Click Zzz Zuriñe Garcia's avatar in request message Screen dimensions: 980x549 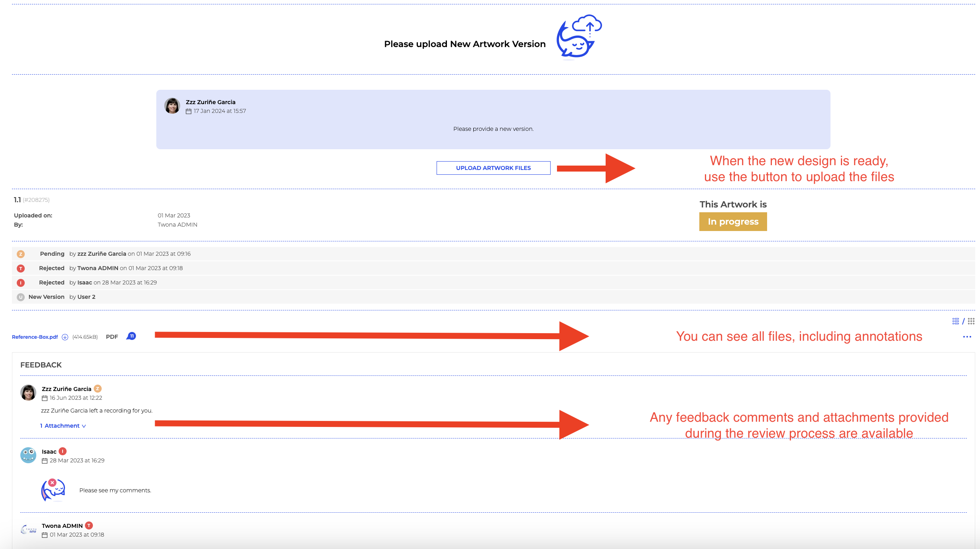pyautogui.click(x=172, y=106)
